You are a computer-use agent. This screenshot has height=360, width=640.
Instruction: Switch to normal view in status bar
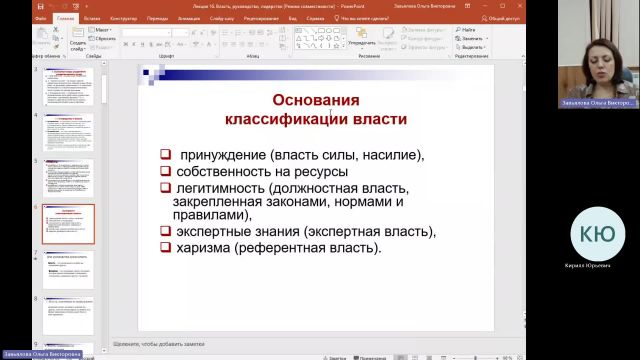pyautogui.click(x=401, y=358)
